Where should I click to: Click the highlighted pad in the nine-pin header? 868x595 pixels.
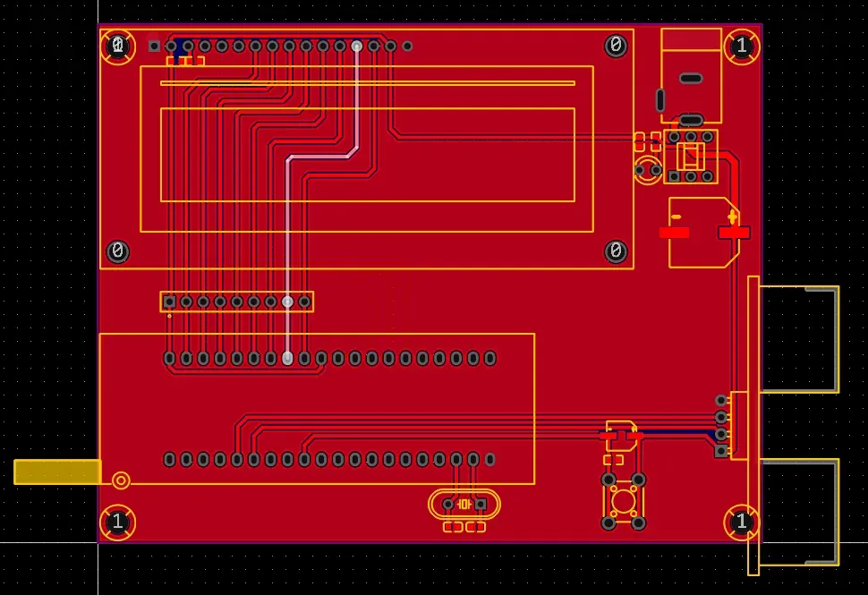[x=287, y=302]
